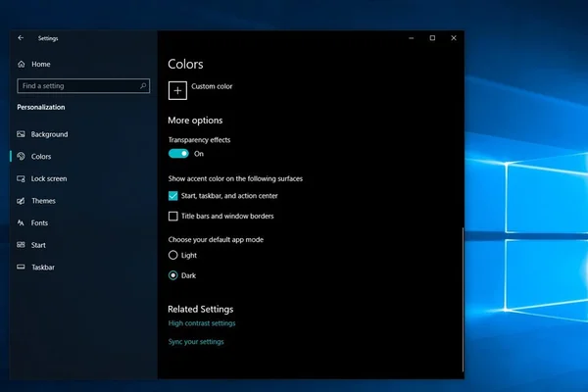Open Taskbar personalization settings

(43, 268)
